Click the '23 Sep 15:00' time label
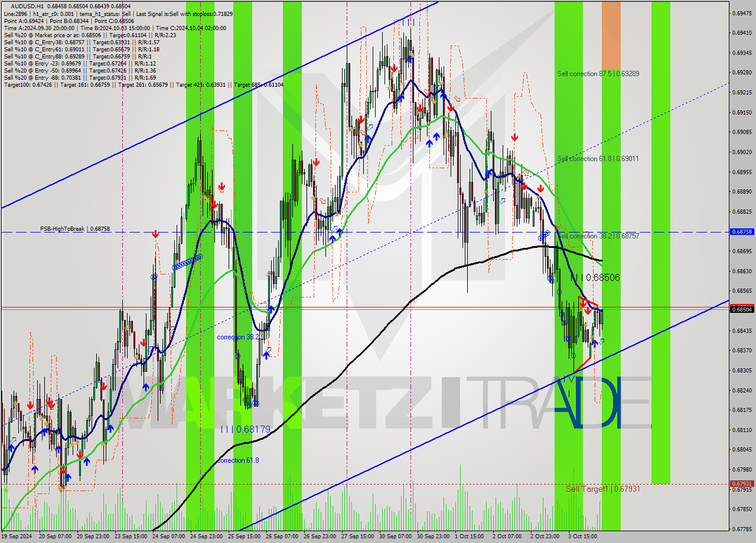 coord(131,537)
